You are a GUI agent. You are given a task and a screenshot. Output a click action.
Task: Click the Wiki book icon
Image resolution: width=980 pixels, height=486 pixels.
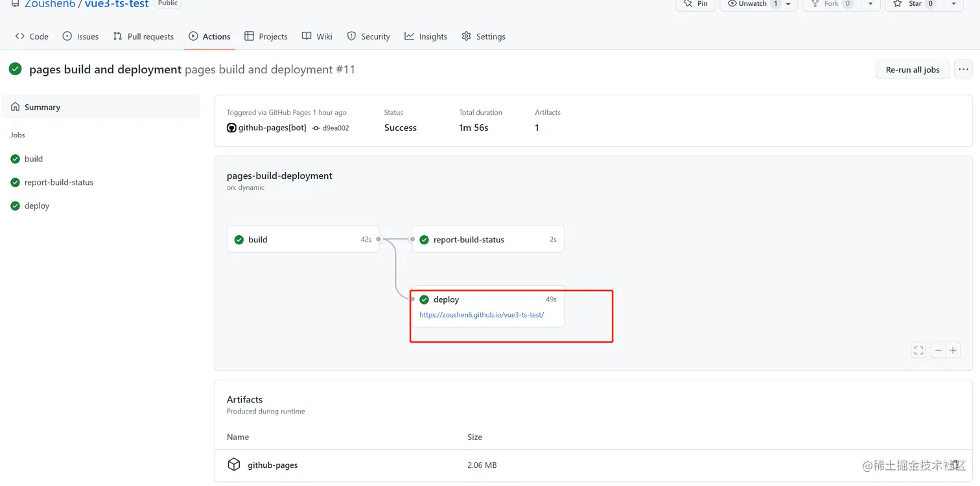307,36
